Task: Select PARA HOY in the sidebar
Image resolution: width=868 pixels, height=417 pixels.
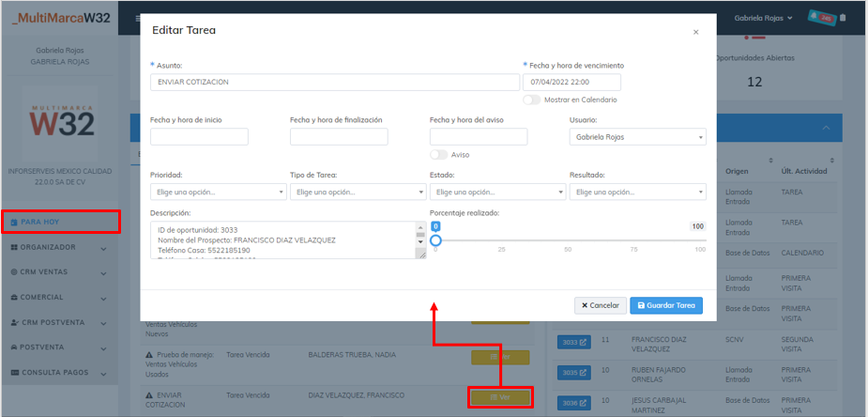Action: click(59, 222)
